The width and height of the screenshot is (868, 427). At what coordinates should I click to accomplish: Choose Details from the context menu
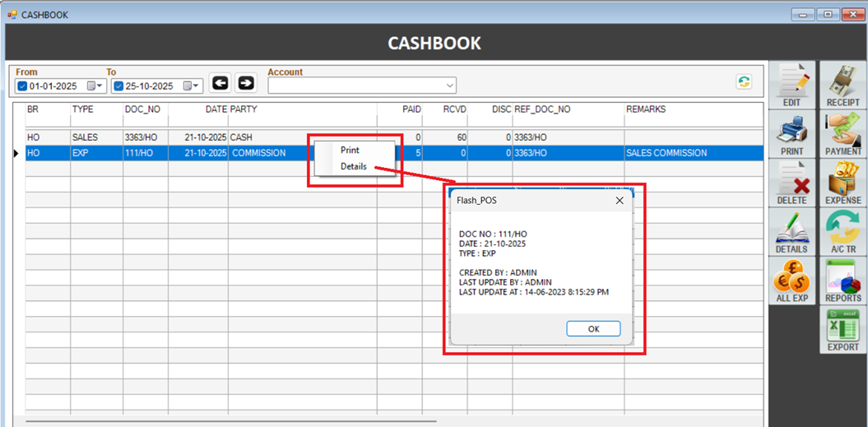(353, 166)
